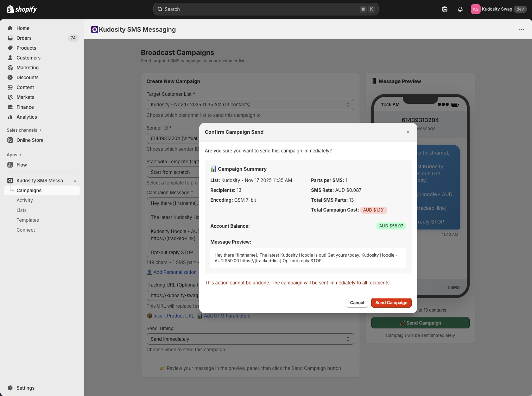Open the notifications bell

tap(460, 9)
